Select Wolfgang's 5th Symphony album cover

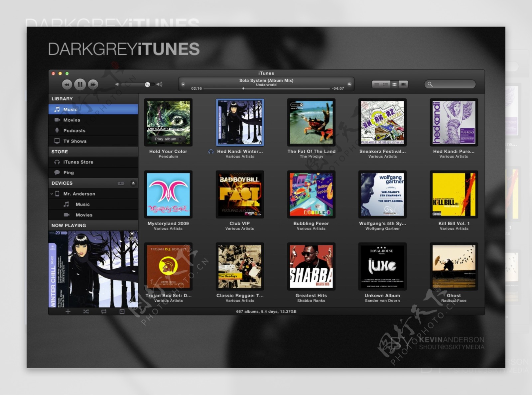coord(382,195)
